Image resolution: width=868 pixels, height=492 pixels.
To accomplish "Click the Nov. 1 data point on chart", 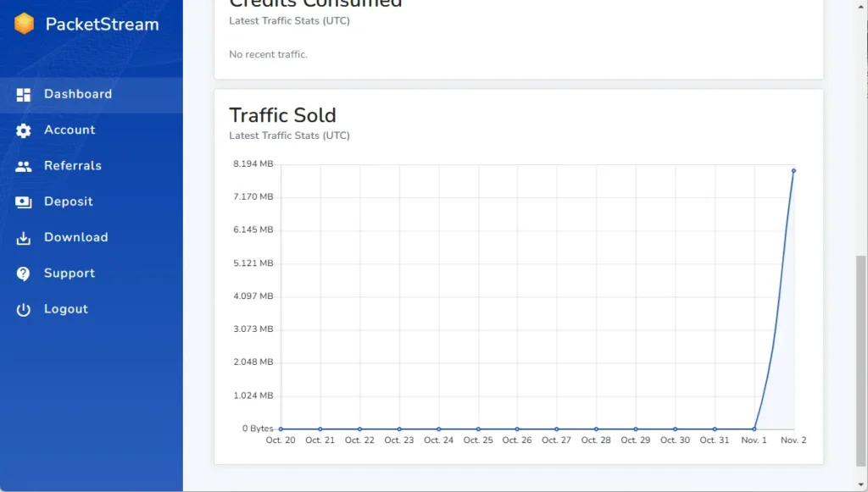I will 754,429.
